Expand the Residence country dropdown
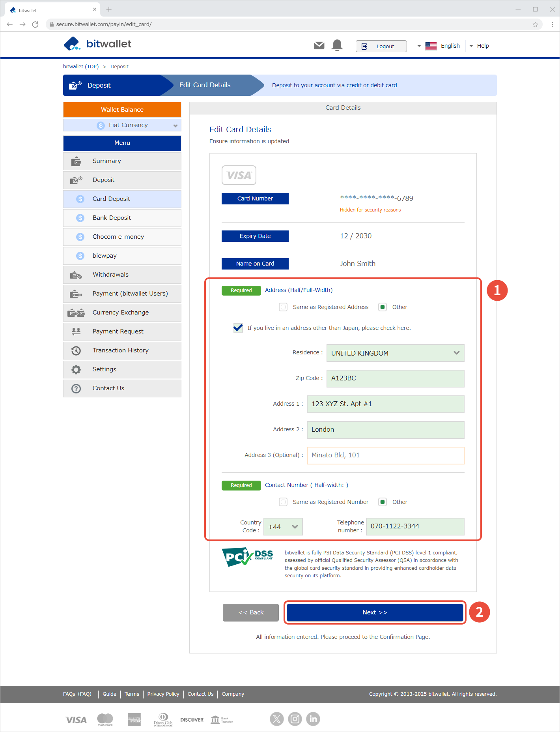This screenshot has width=560, height=732. pyautogui.click(x=395, y=353)
